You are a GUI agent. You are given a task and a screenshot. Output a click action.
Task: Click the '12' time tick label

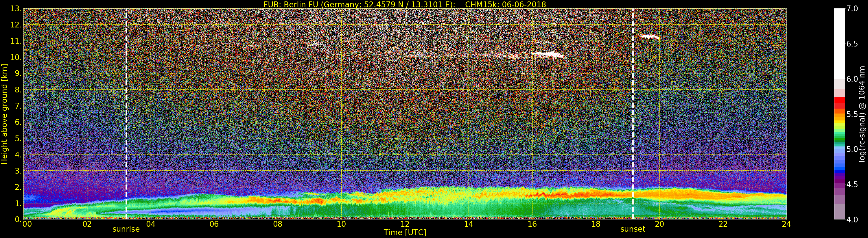click(405, 224)
